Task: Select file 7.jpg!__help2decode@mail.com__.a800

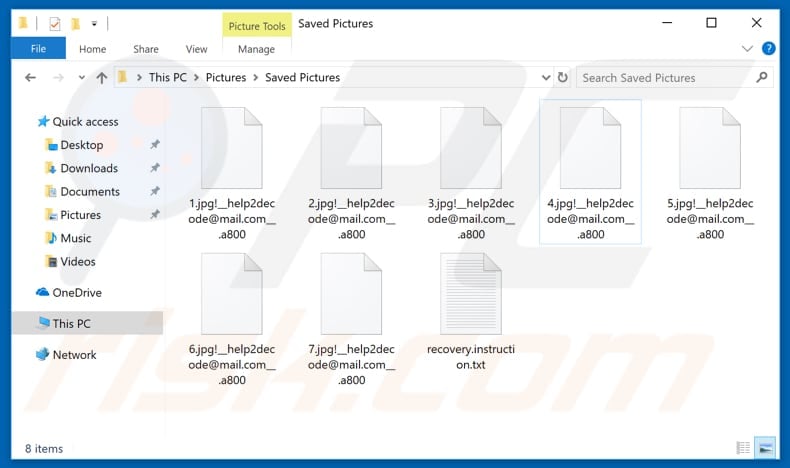Action: pyautogui.click(x=351, y=319)
